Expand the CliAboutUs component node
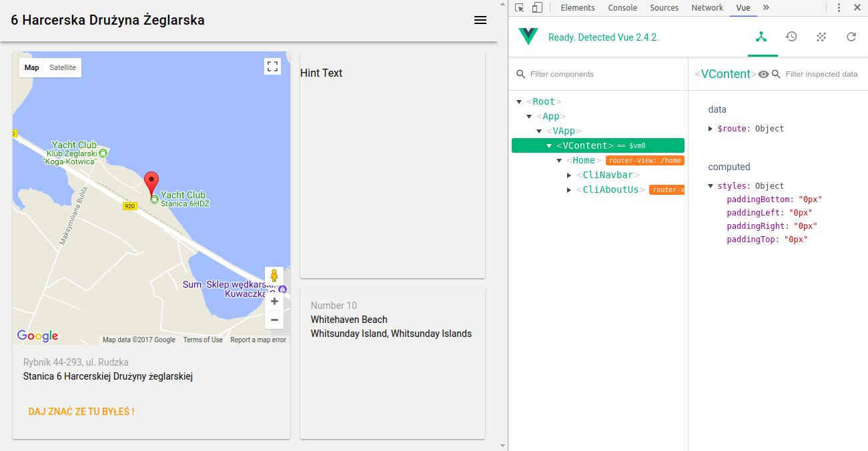Screen dimensions: 868x451 pos(569,189)
